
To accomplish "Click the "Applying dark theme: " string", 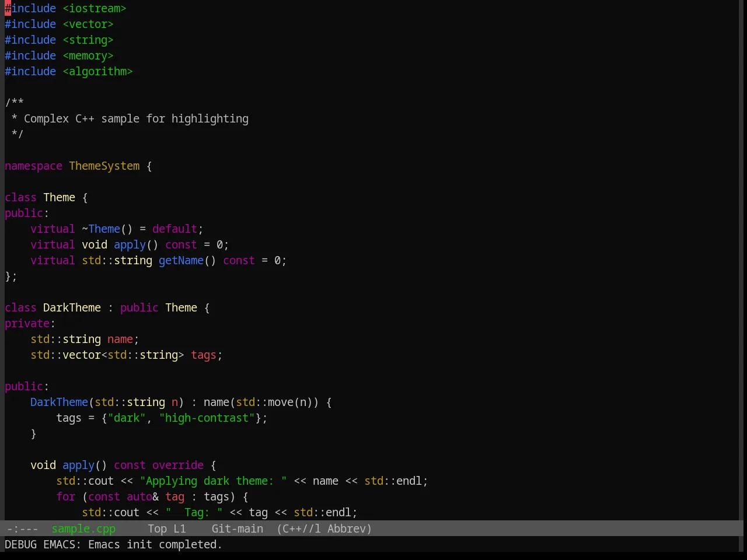I will coord(213,481).
